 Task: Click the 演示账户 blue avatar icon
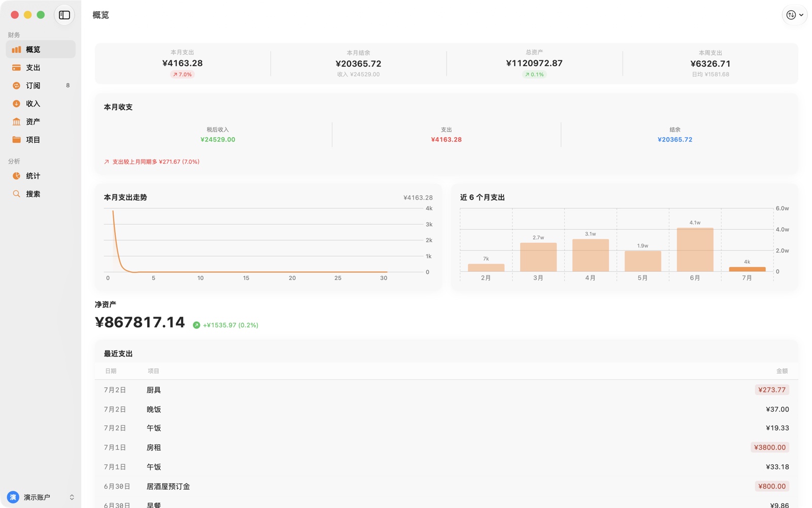[13, 497]
